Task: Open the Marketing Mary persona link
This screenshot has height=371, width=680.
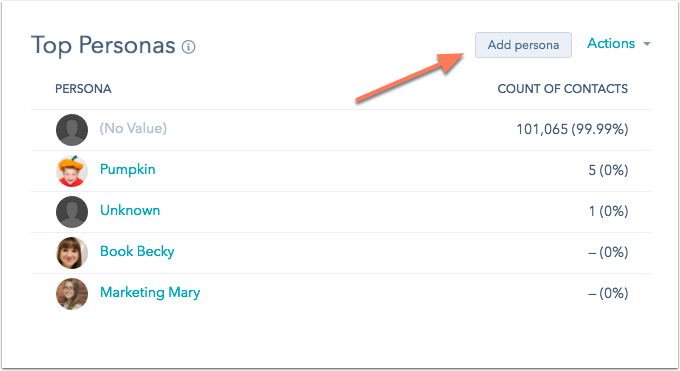Action: coord(150,292)
